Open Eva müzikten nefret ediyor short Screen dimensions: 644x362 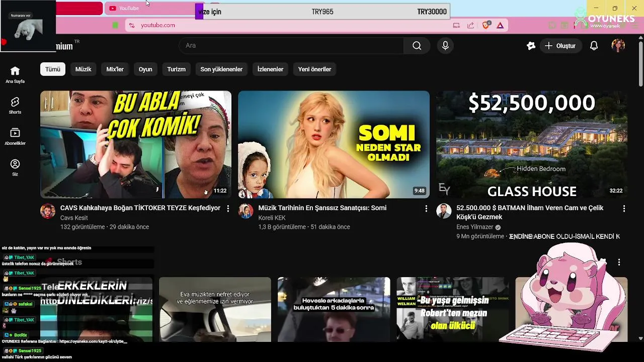click(x=215, y=310)
